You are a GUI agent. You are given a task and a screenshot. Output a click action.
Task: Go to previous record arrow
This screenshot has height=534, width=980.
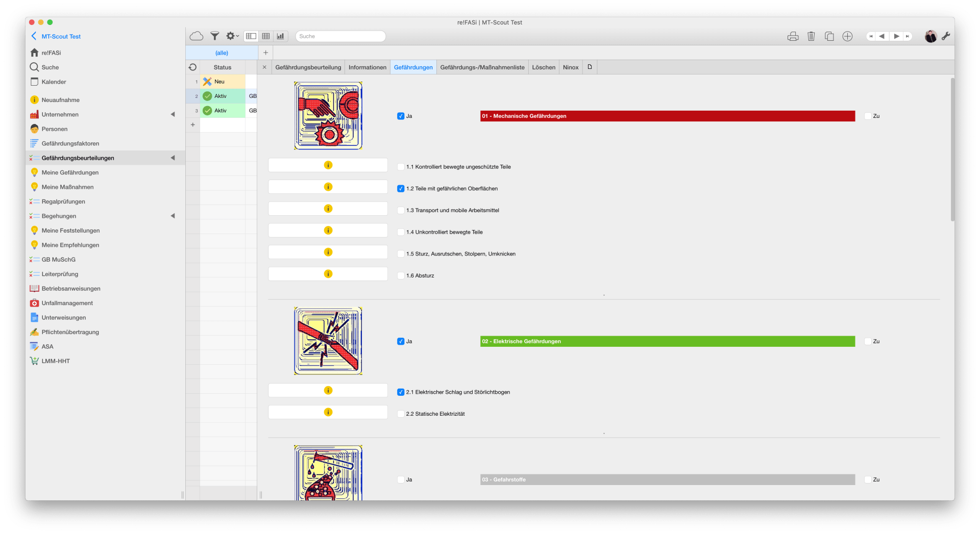(x=881, y=36)
